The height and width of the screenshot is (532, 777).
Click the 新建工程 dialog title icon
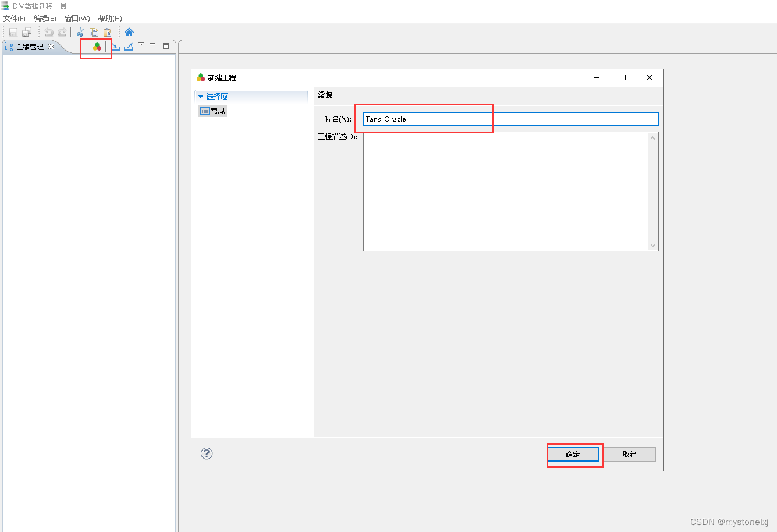coord(201,77)
